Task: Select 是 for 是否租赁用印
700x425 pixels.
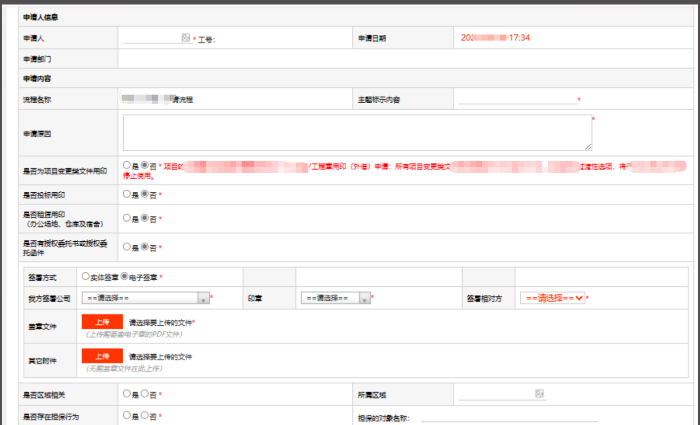Action: [126, 218]
